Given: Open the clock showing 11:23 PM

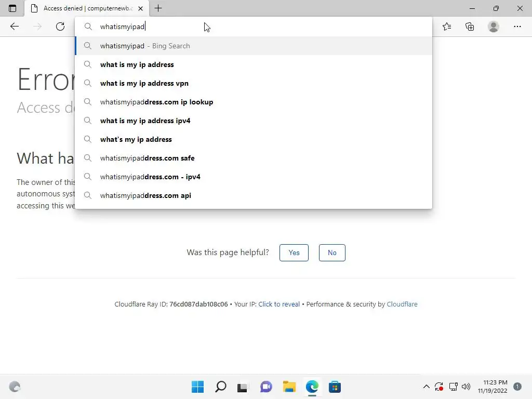Looking at the screenshot, I should tap(493, 387).
